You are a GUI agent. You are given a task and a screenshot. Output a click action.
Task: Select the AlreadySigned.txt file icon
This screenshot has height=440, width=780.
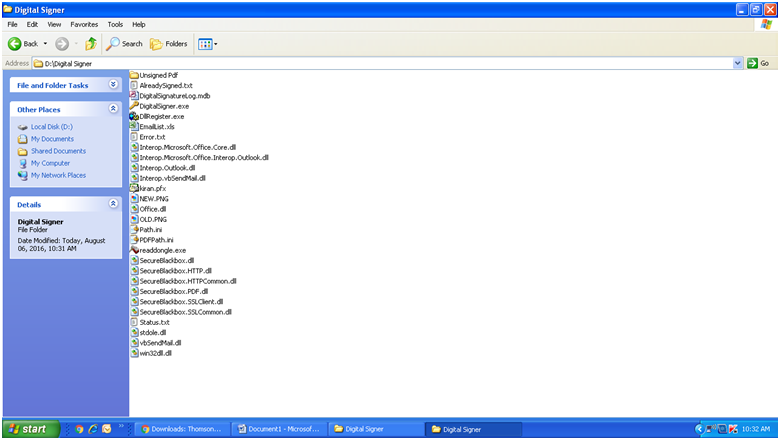pyautogui.click(x=134, y=86)
